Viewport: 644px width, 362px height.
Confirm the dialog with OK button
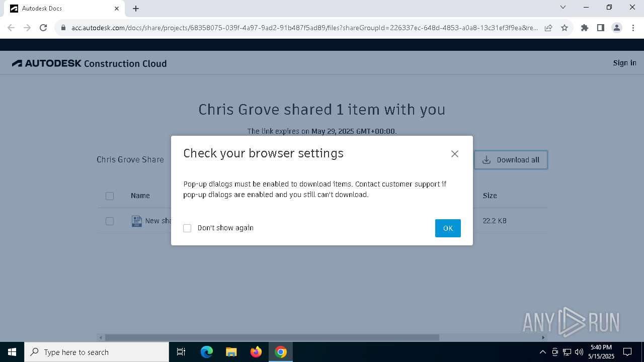[x=448, y=228]
